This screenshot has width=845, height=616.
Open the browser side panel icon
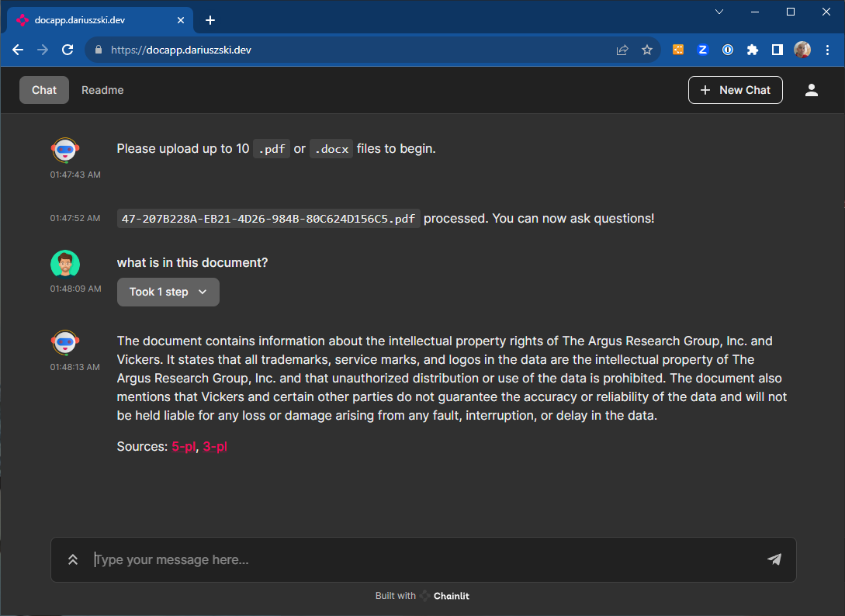tap(777, 50)
